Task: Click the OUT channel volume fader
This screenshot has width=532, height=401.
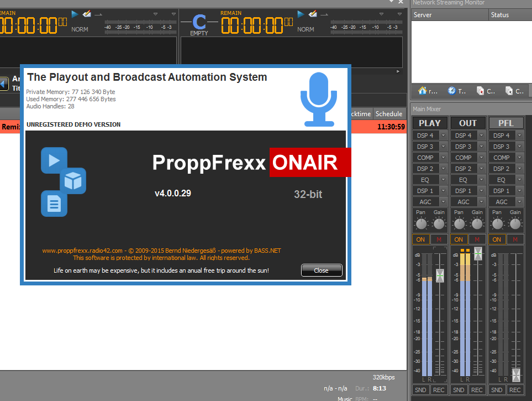Action: [478, 253]
